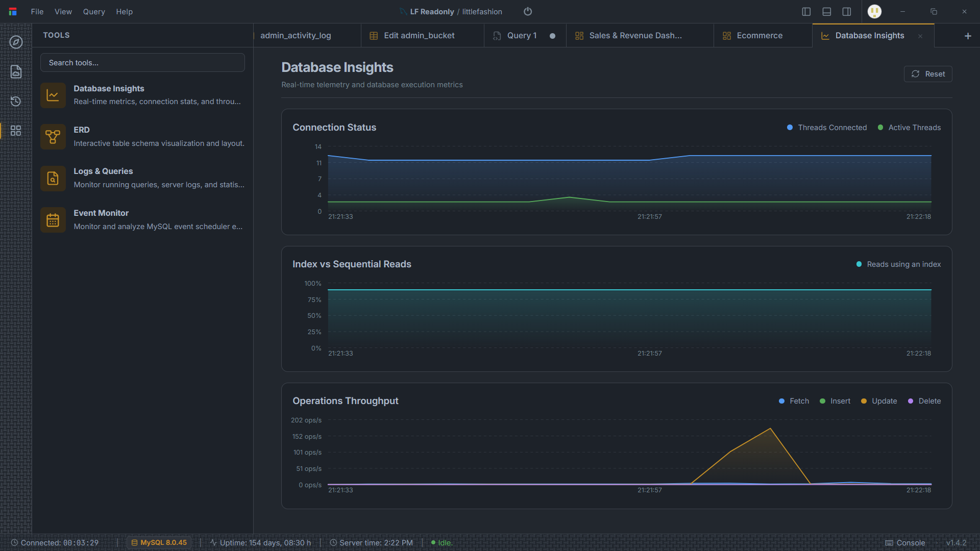This screenshot has width=980, height=551.
Task: Switch to the admin_activity_log tab
Action: [307, 36]
